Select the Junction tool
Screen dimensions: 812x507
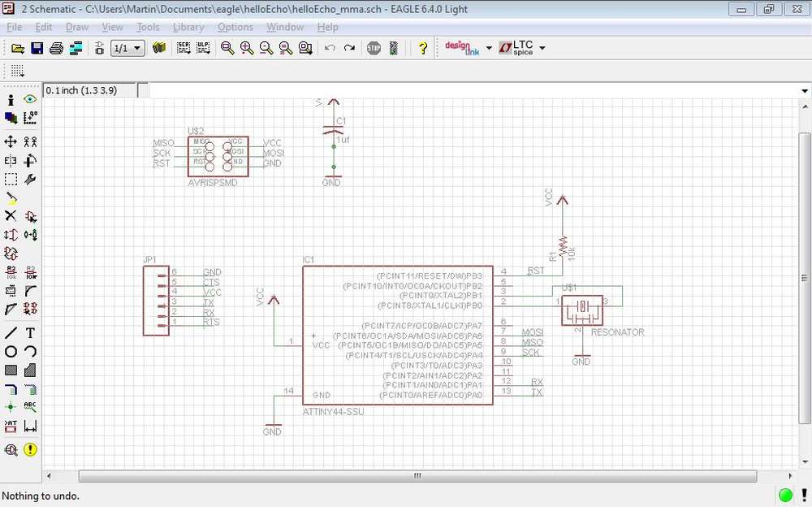[x=11, y=407]
